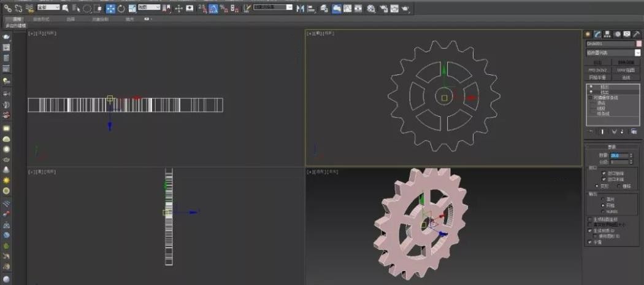Open the 全部 selection filter dropdown

click(x=48, y=8)
